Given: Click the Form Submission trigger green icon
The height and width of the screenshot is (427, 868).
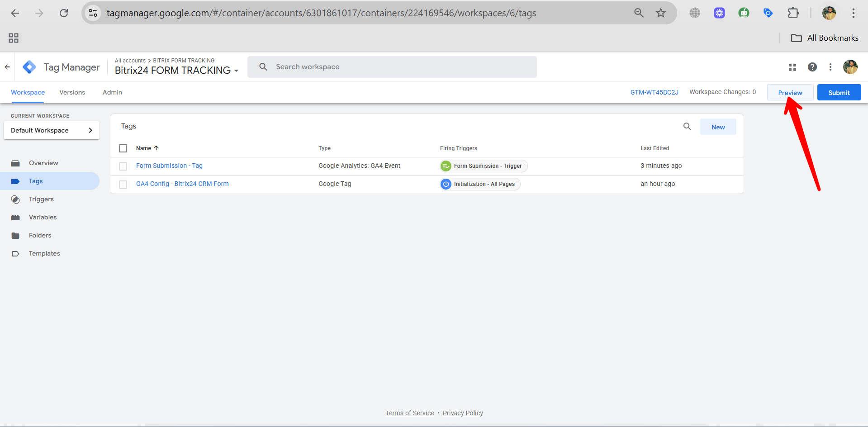Looking at the screenshot, I should pos(446,166).
